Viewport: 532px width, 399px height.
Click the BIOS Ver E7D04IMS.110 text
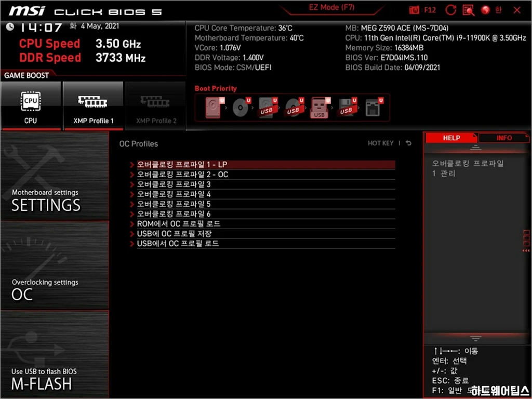pos(387,57)
